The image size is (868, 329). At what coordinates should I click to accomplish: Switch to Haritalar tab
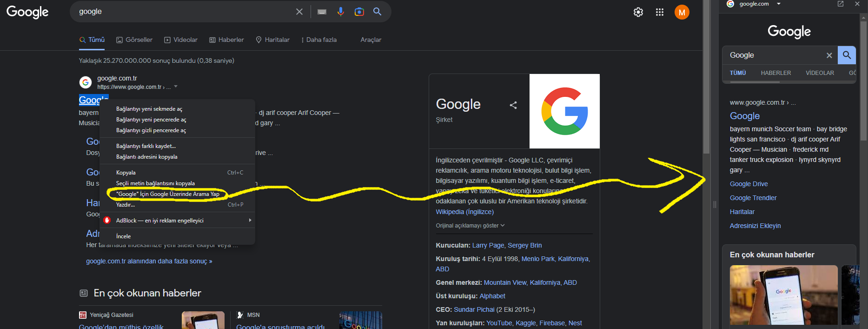point(272,40)
